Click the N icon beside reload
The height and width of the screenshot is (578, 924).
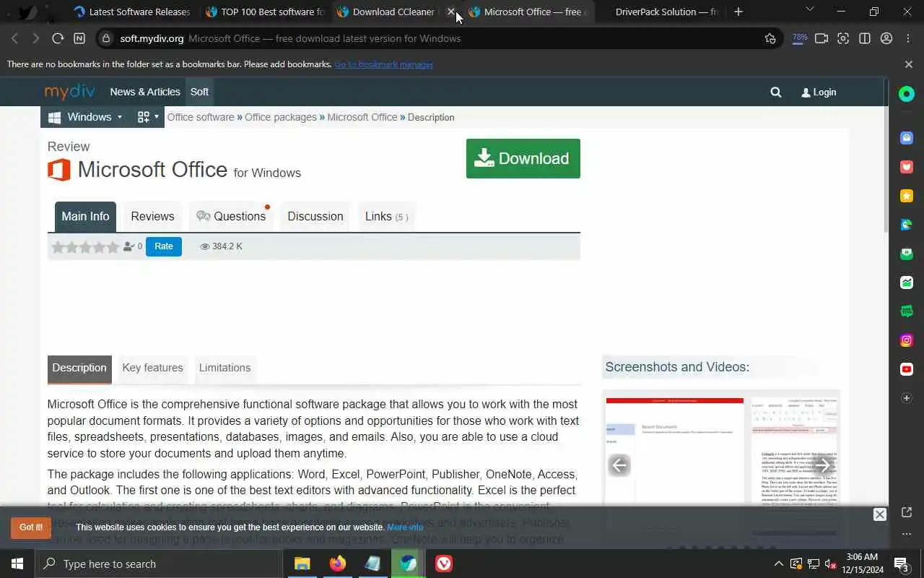pyautogui.click(x=79, y=38)
